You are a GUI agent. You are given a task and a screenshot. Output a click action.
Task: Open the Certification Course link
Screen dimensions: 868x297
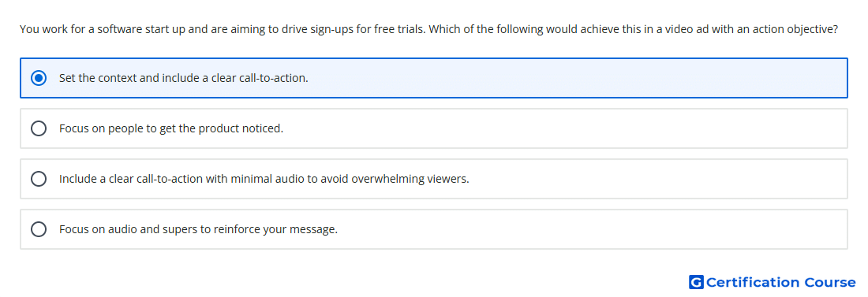click(773, 282)
